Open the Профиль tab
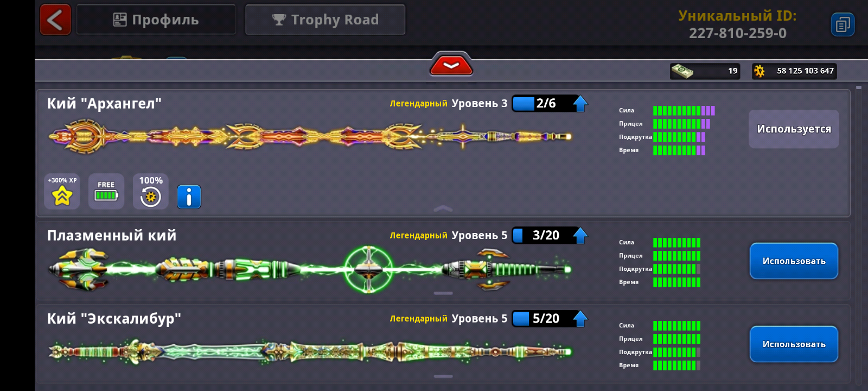The image size is (868, 391). pos(156,20)
